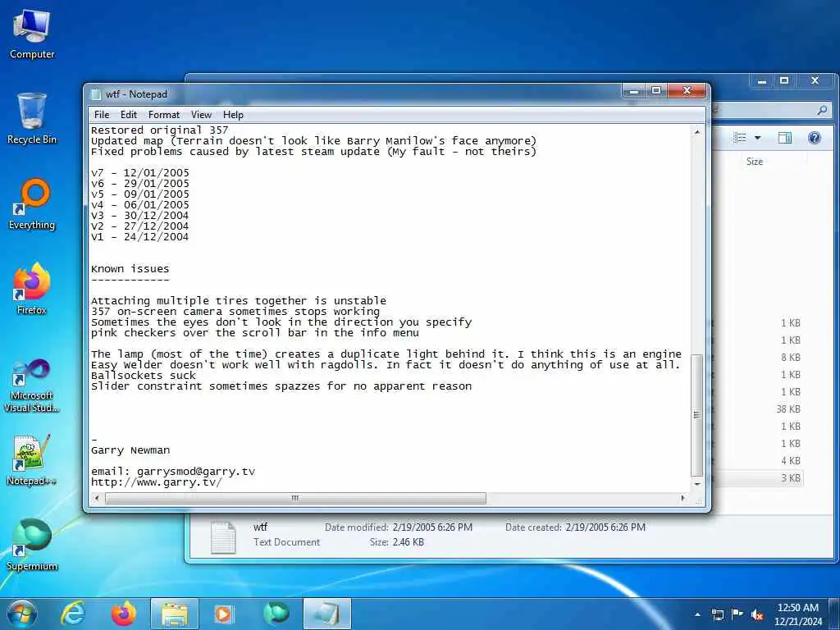Click the Notepad vertical scrollbar up arrow
The width and height of the screenshot is (840, 630).
click(x=697, y=132)
